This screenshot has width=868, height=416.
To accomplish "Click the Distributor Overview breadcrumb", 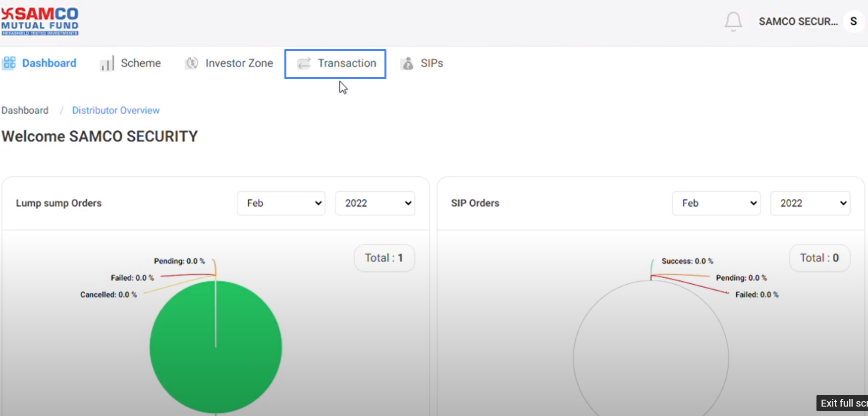I will (116, 110).
